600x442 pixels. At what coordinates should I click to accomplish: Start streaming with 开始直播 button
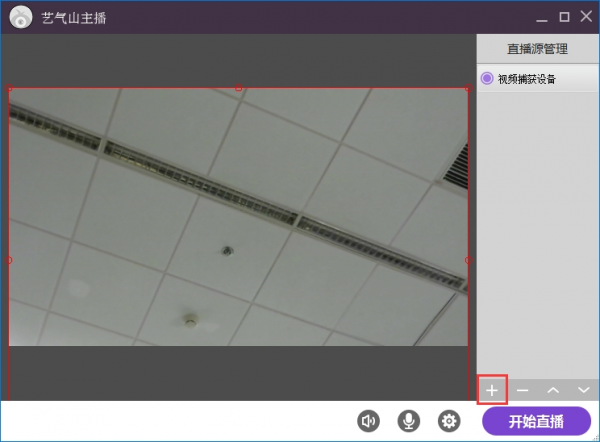pyautogui.click(x=536, y=421)
